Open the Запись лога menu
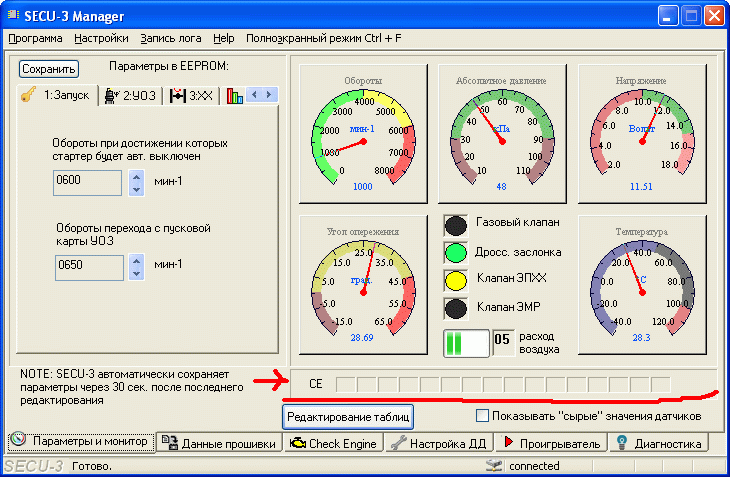Image resolution: width=730 pixels, height=477 pixels. [x=171, y=38]
